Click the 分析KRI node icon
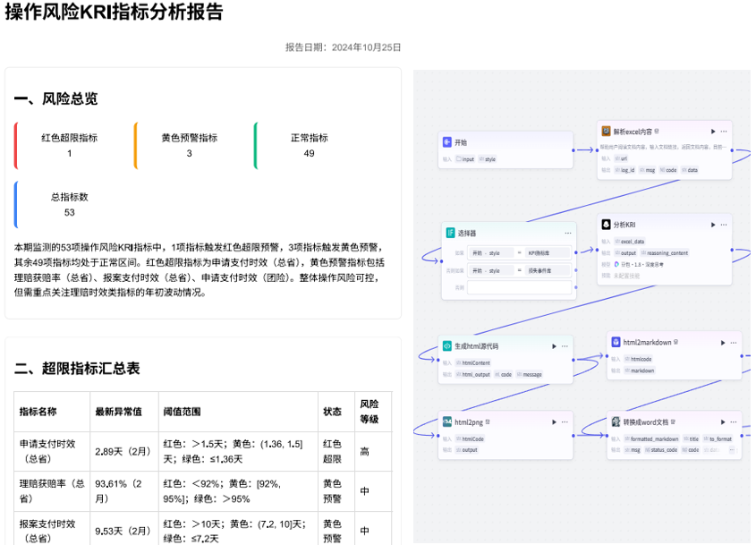This screenshot has width=756, height=545. point(606,225)
